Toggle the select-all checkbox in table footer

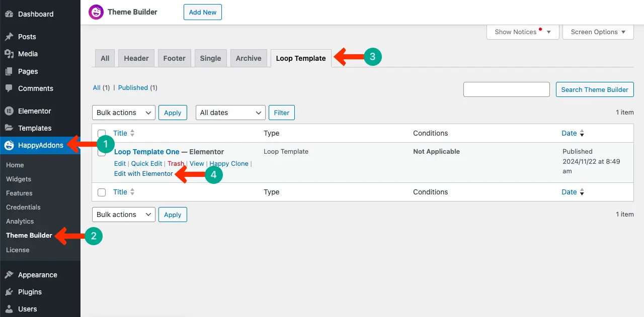click(x=102, y=192)
